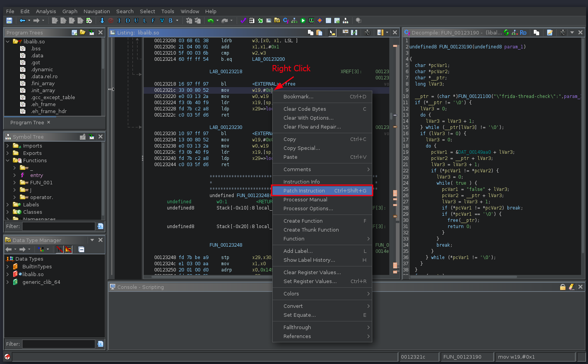This screenshot has height=364, width=588.
Task: Open the Export/Edit pencil icon in Decompile toolbar
Action: pyautogui.click(x=550, y=33)
